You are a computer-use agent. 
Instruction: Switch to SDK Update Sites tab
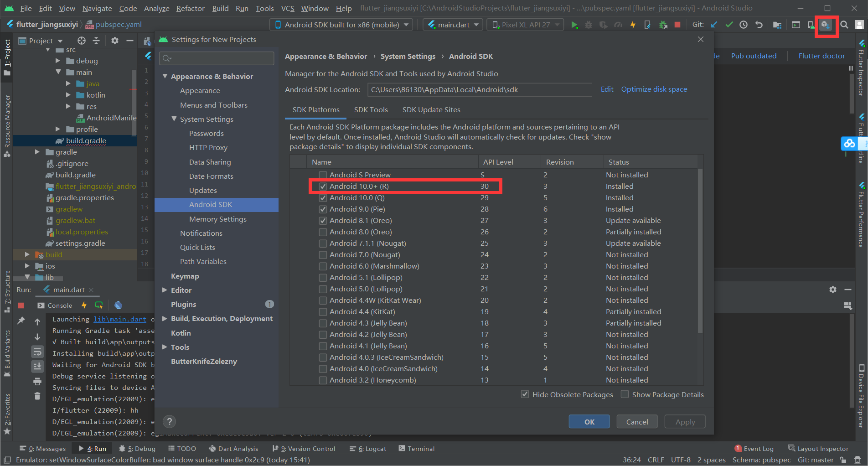tap(431, 109)
